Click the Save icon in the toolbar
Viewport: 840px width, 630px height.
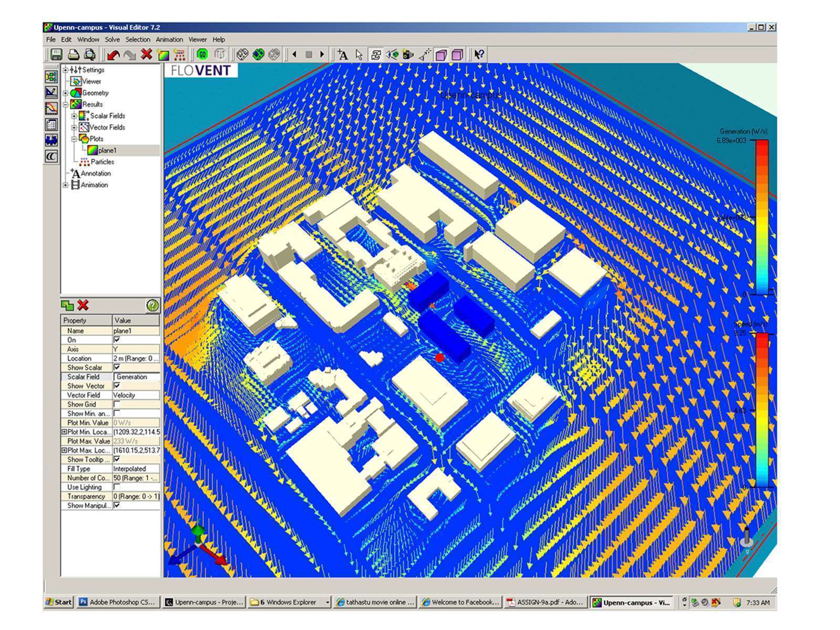[56, 55]
